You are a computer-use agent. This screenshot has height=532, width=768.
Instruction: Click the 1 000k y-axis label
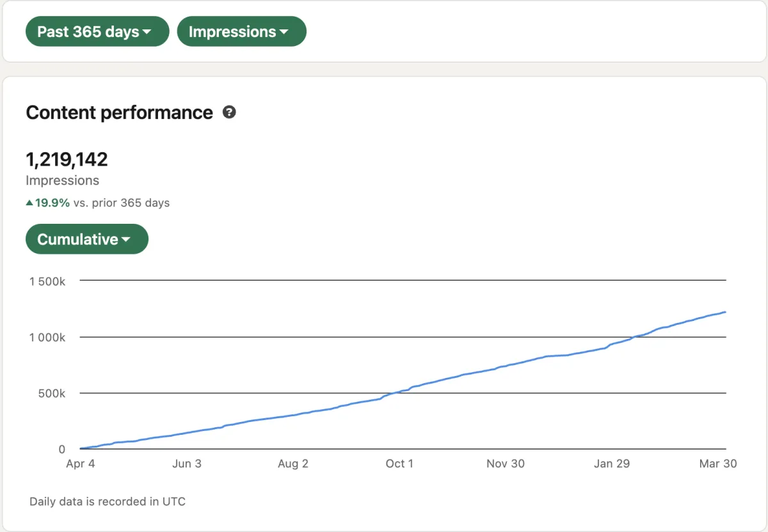(x=47, y=337)
